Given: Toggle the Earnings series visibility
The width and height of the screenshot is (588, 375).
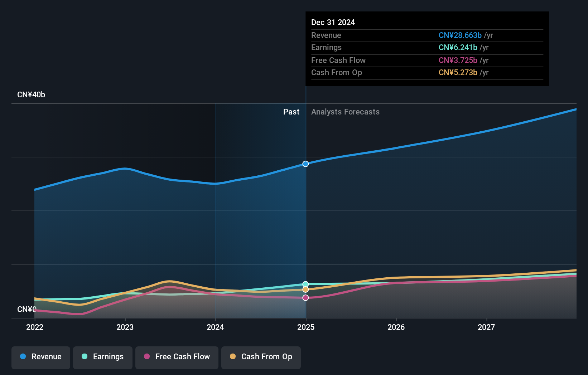Looking at the screenshot, I should coord(102,357).
